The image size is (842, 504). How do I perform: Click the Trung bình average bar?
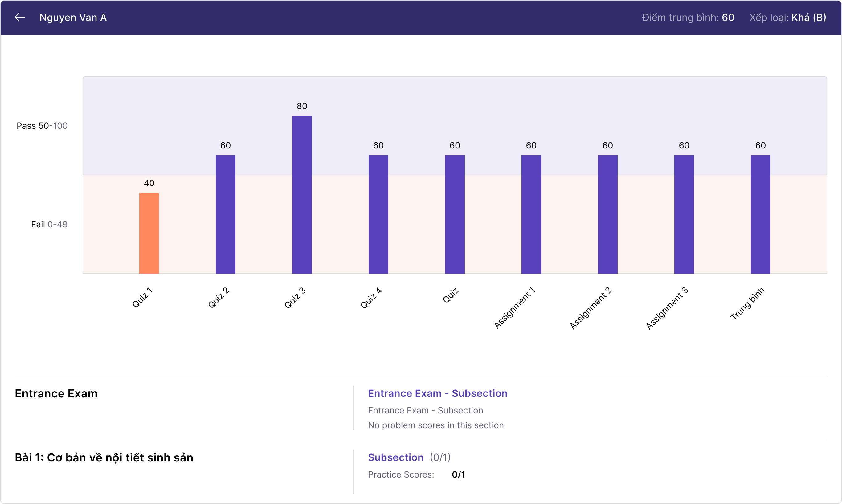point(761,214)
